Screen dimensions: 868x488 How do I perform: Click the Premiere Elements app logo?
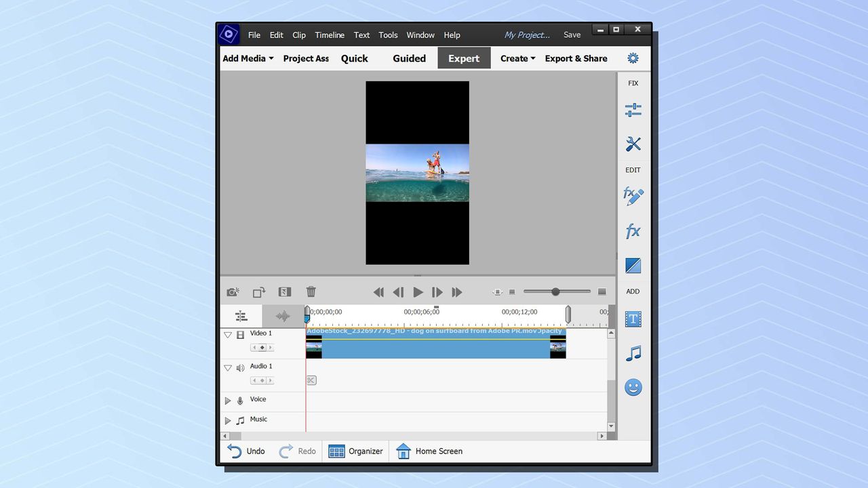(229, 35)
